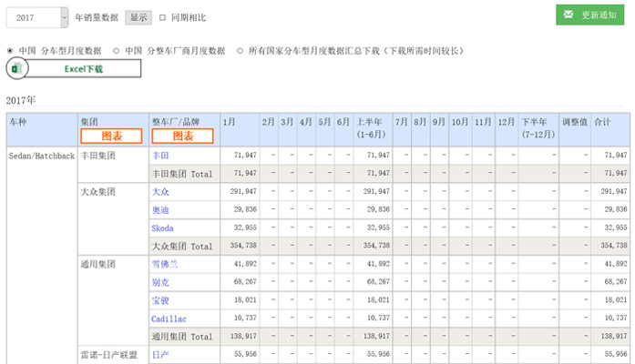Open the 2017 year dropdown
The height and width of the screenshot is (364, 635).
(x=36, y=18)
